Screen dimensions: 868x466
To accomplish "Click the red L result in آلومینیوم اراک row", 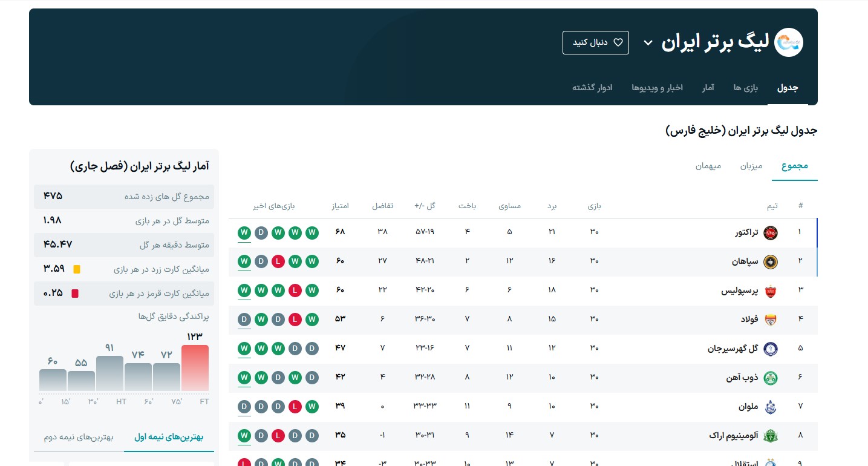I will (278, 436).
